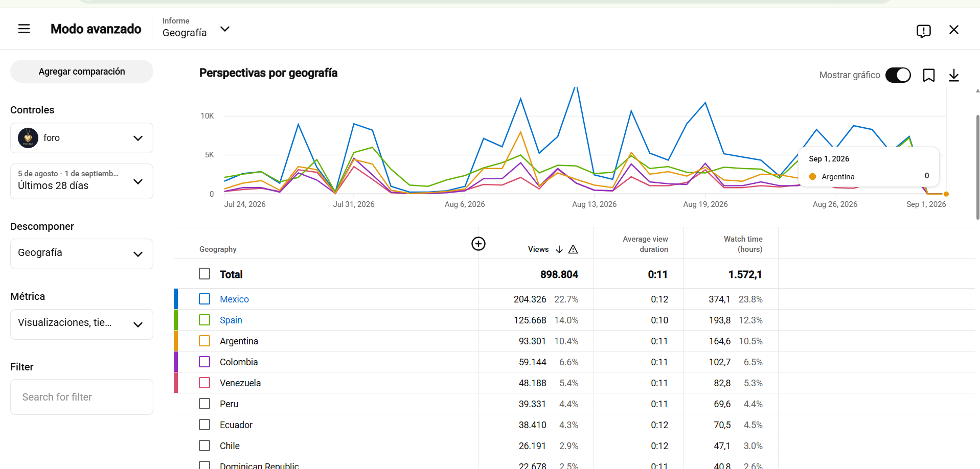Check the Mexico row checkbox
The height and width of the screenshot is (469, 980).
click(x=204, y=299)
